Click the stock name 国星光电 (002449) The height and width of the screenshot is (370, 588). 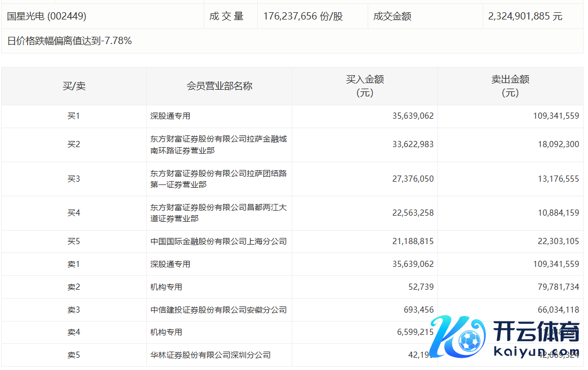[47, 16]
